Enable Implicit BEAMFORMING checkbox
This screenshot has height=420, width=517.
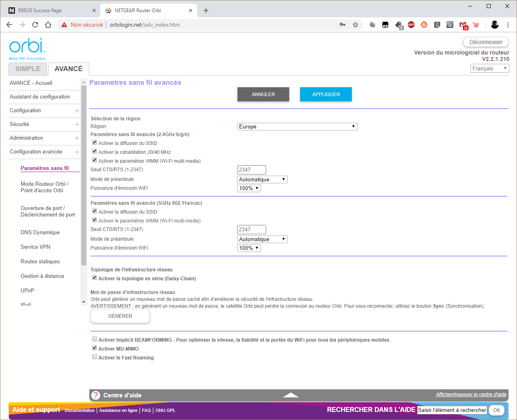[95, 339]
